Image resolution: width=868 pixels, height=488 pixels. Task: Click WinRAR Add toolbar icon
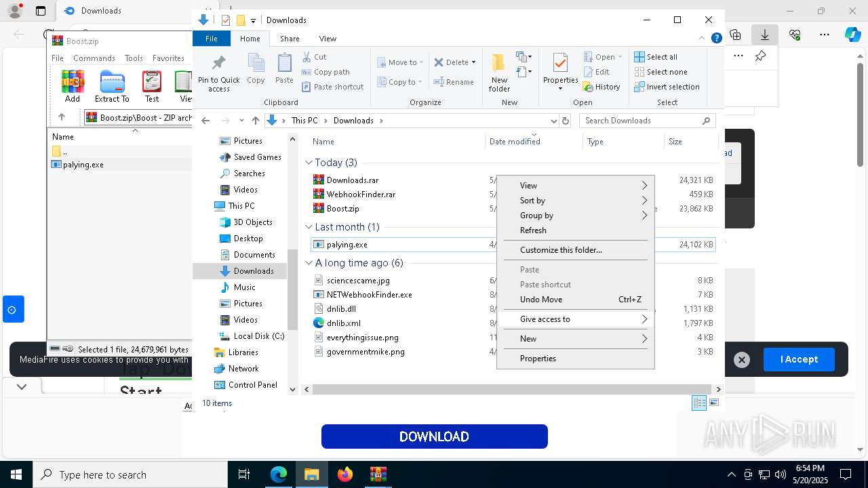(73, 86)
